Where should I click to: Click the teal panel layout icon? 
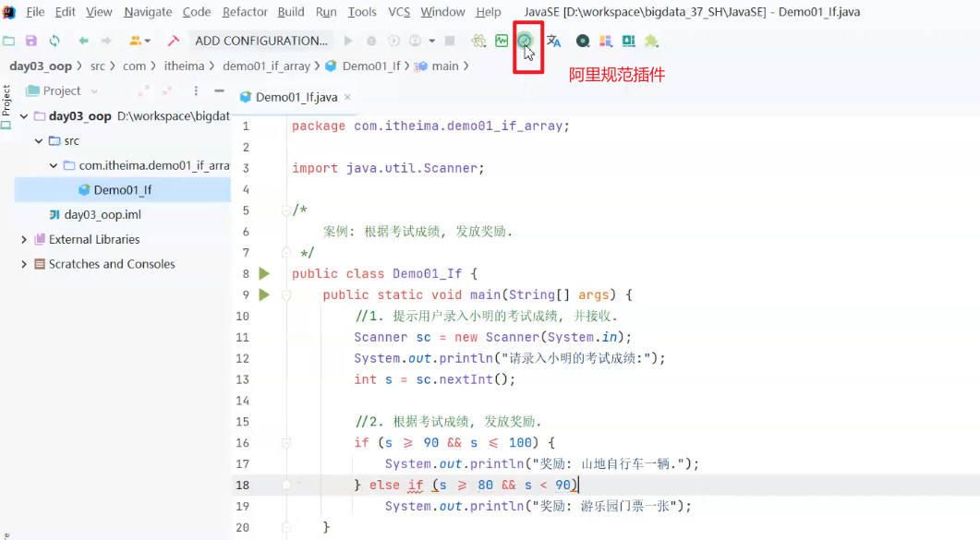coord(628,42)
